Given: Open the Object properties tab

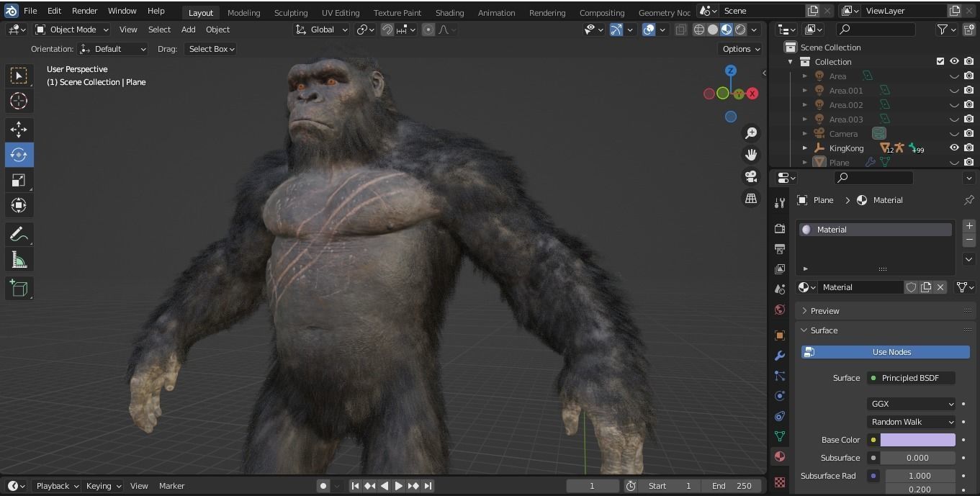Looking at the screenshot, I should click(779, 335).
